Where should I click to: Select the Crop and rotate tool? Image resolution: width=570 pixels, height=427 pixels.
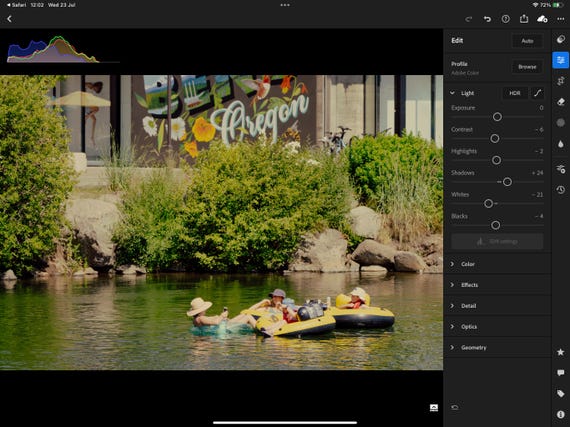561,81
